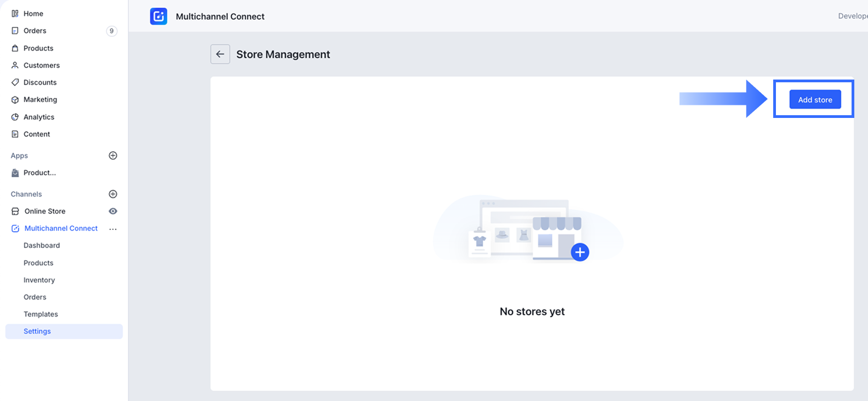
Task: Open Inventory under Multichannel Connect
Action: pos(39,280)
